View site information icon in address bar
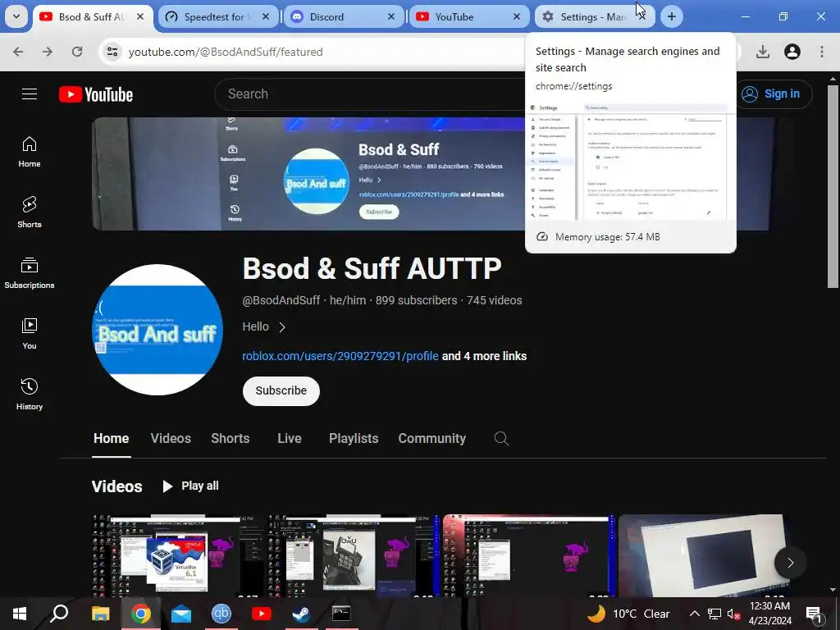Image resolution: width=840 pixels, height=630 pixels. [x=112, y=52]
